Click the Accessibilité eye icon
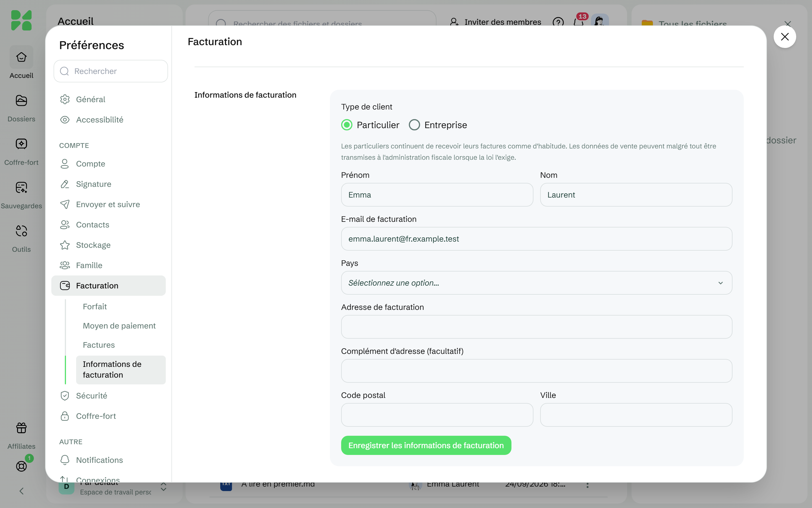Image resolution: width=812 pixels, height=508 pixels. click(x=65, y=120)
